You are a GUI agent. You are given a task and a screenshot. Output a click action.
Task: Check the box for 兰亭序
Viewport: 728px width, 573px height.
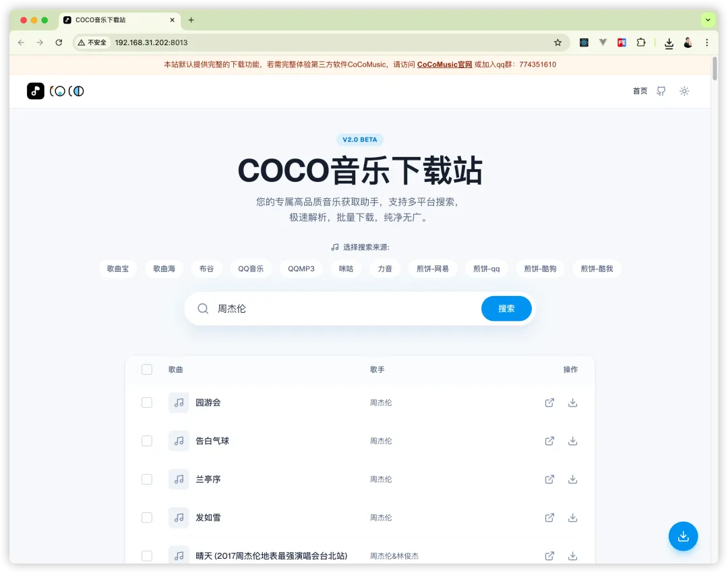147,479
